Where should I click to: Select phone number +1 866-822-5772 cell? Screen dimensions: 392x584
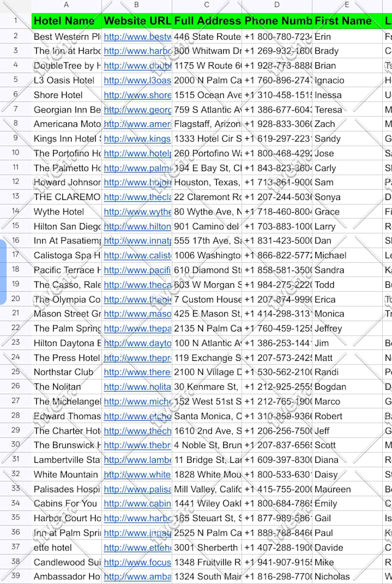[x=277, y=255]
